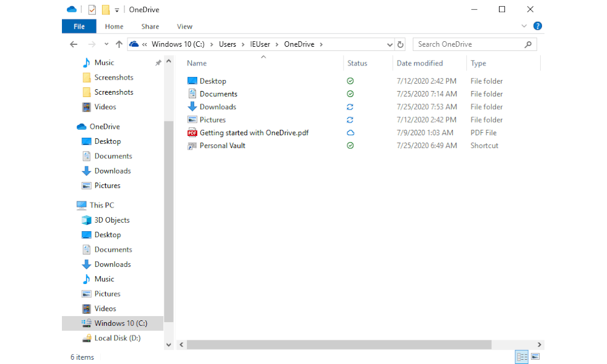Go up one folder level

click(x=119, y=44)
